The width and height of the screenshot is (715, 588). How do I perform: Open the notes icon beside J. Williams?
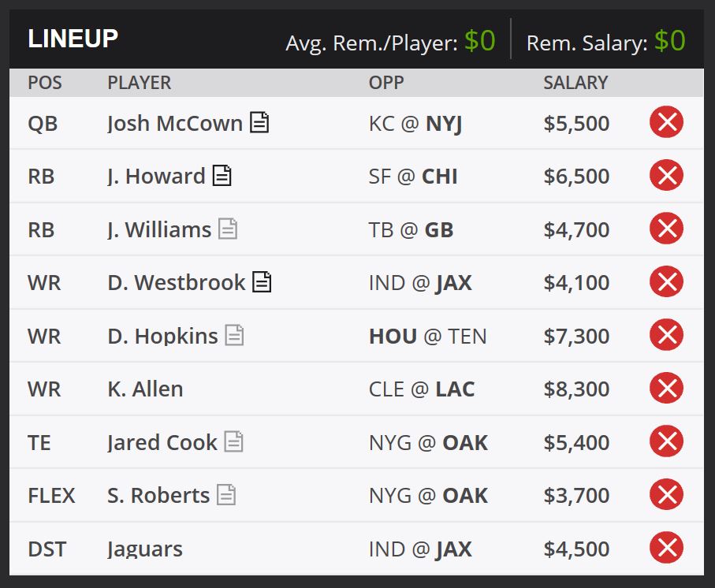(228, 229)
